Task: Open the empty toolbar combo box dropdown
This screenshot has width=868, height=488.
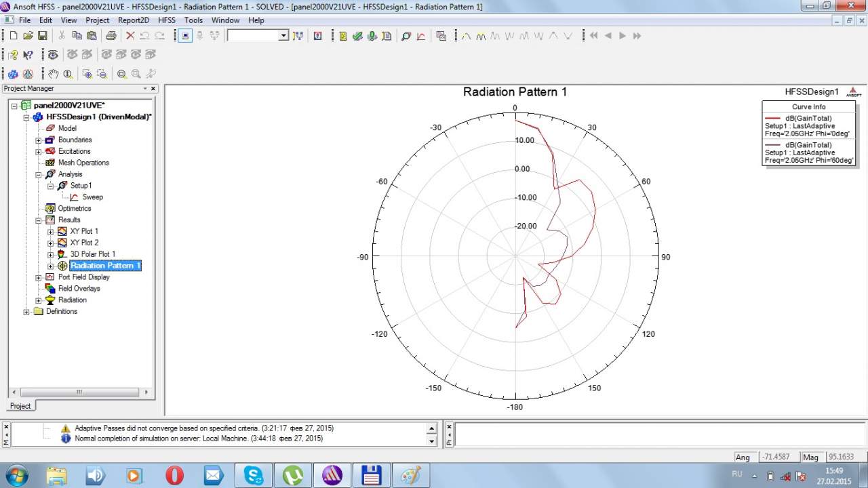Action: [283, 36]
